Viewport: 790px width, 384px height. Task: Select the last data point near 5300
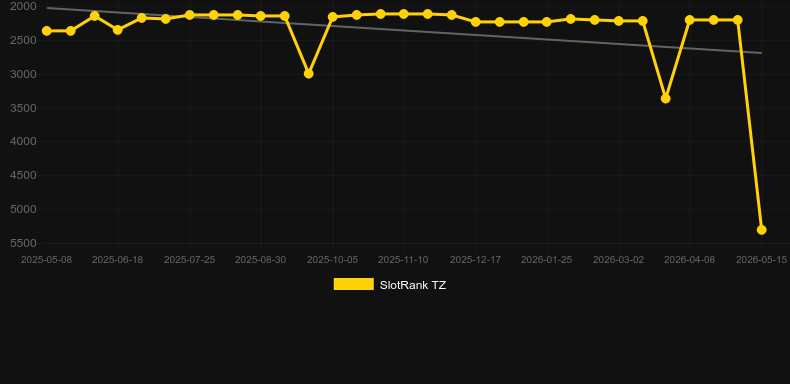click(x=761, y=230)
